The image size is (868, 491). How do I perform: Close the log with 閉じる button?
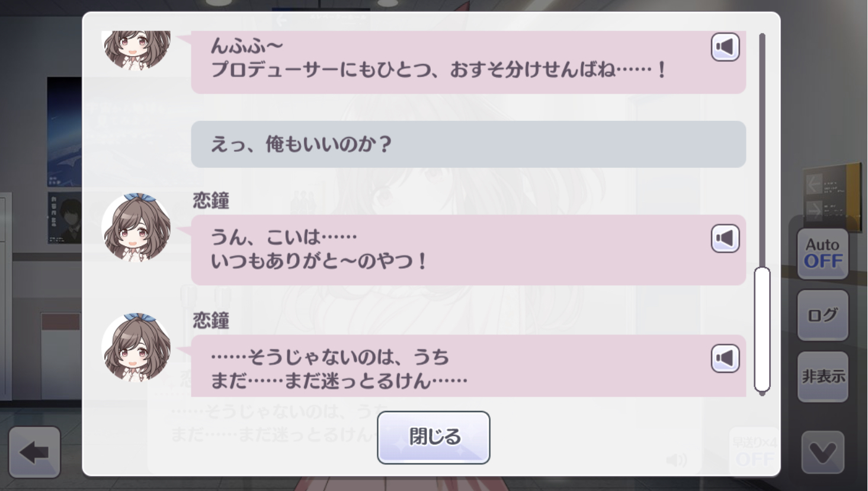[434, 437]
